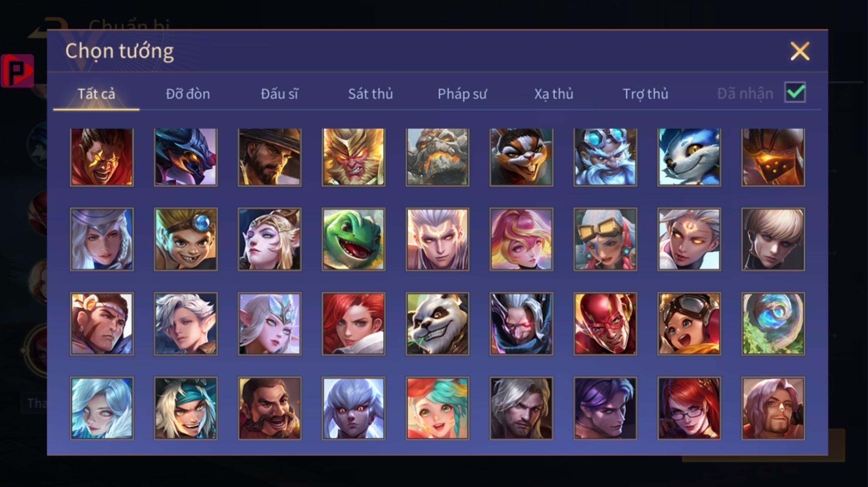Image resolution: width=868 pixels, height=487 pixels.
Task: Open the Đấu sĩ tab
Action: click(279, 94)
